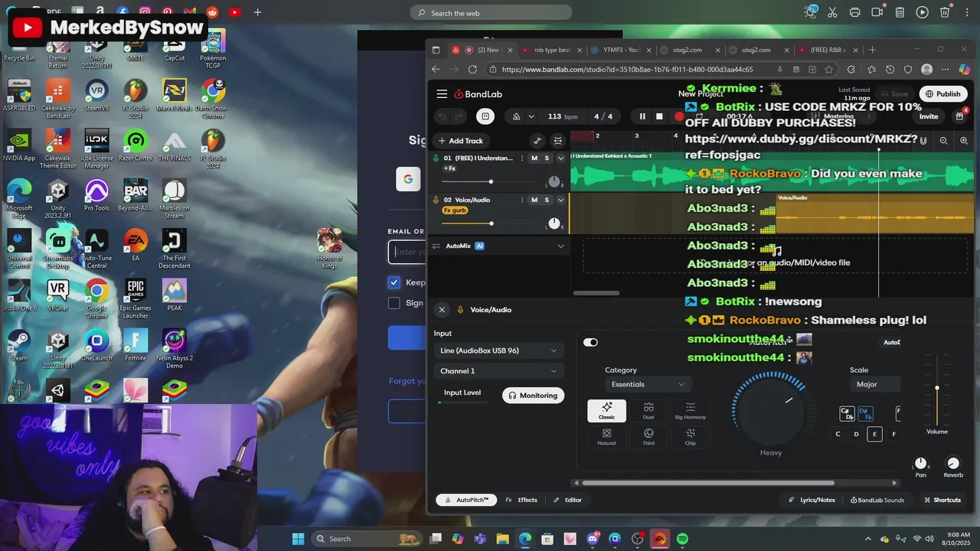Stop playback with the square stop button
Viewport: 980px width, 551px height.
tap(659, 116)
